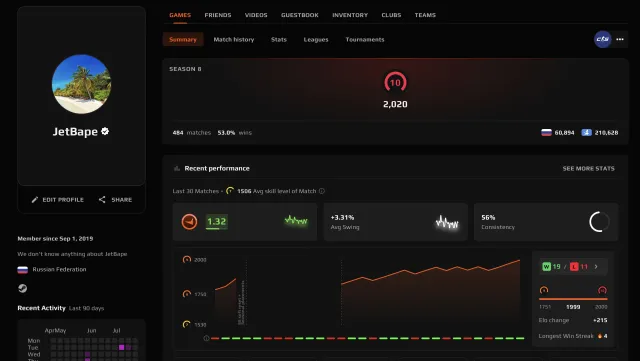Click the Recent Activity heading
Image resolution: width=640 pixels, height=361 pixels.
[x=41, y=308]
